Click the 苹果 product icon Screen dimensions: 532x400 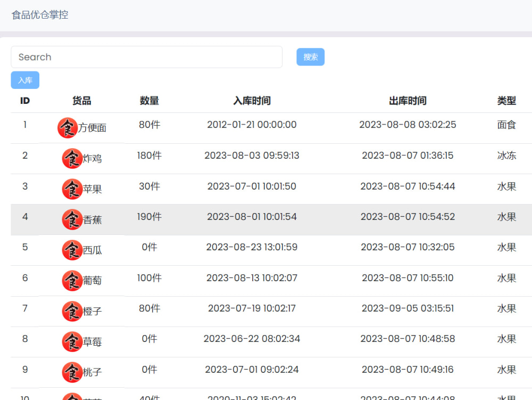[72, 189]
